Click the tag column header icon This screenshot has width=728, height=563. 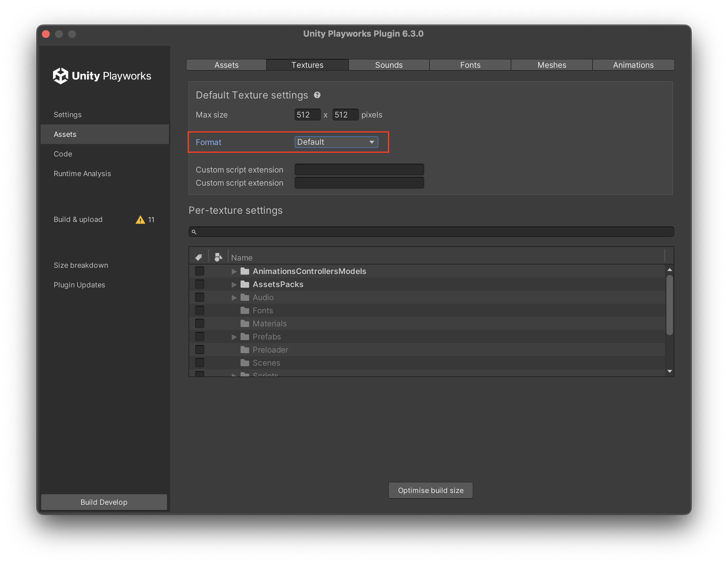pyautogui.click(x=199, y=257)
